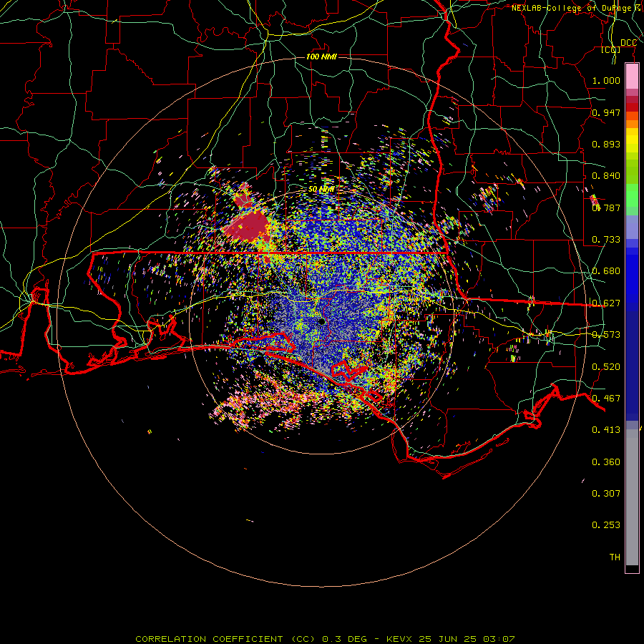Click the 0.360 value on the legend
The height and width of the screenshot is (644, 644).
point(606,462)
